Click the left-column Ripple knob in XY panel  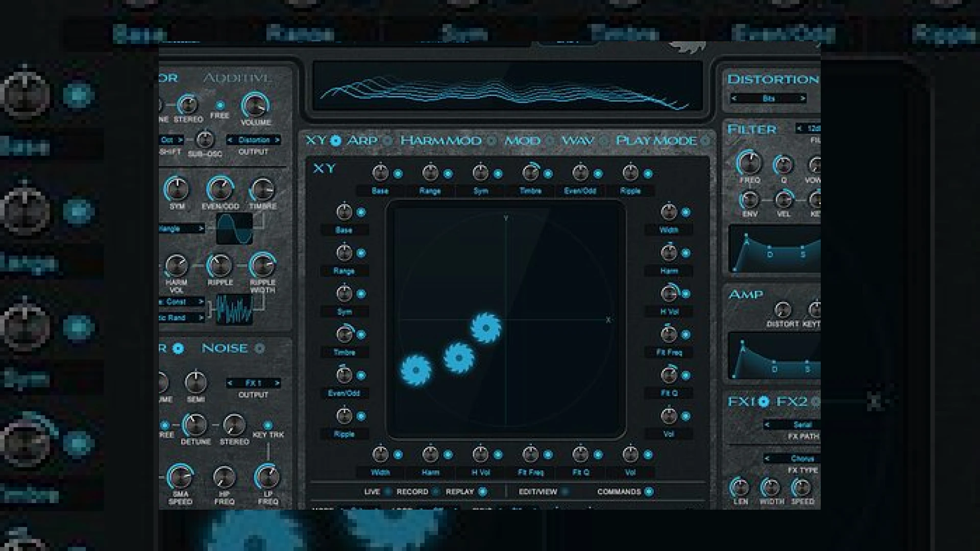(x=344, y=415)
